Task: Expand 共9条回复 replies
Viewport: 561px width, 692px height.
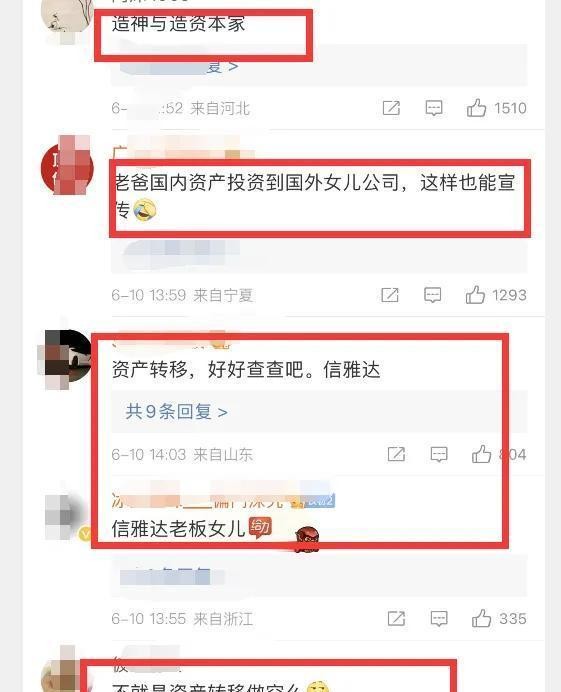Action: point(177,412)
